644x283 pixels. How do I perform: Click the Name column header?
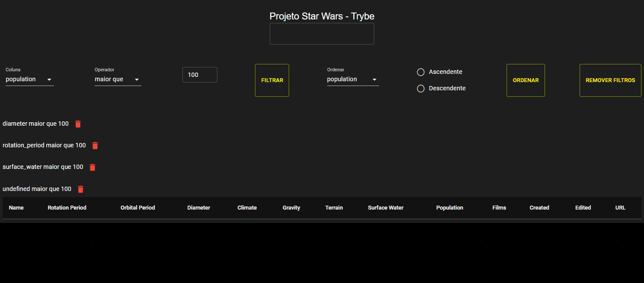click(x=16, y=208)
